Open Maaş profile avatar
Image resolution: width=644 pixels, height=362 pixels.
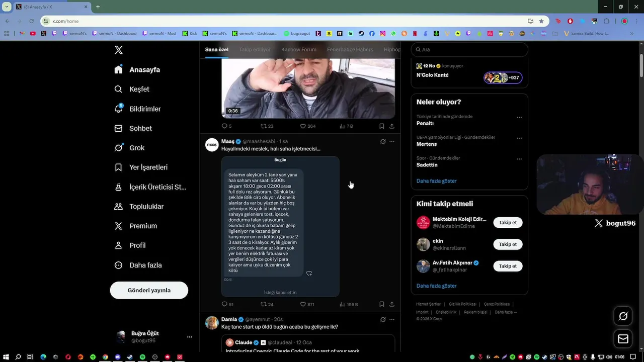212,145
